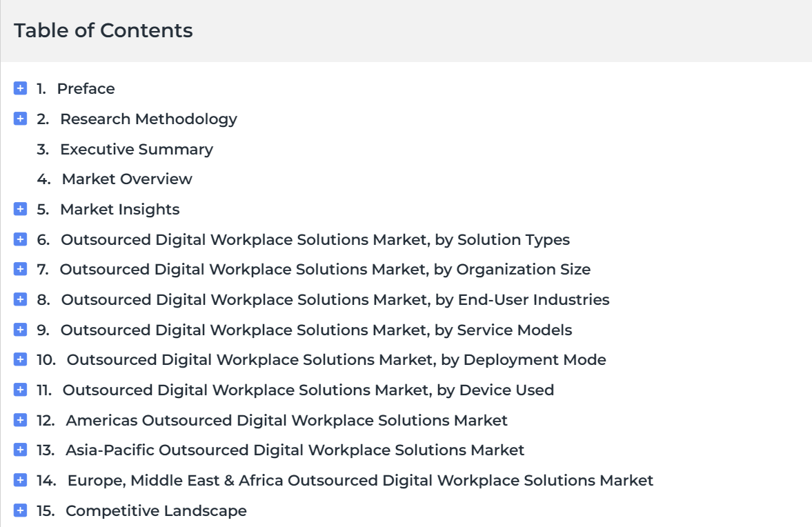Viewport: 812px width, 527px height.
Task: Expand the Preface section plus icon
Action: [20, 88]
